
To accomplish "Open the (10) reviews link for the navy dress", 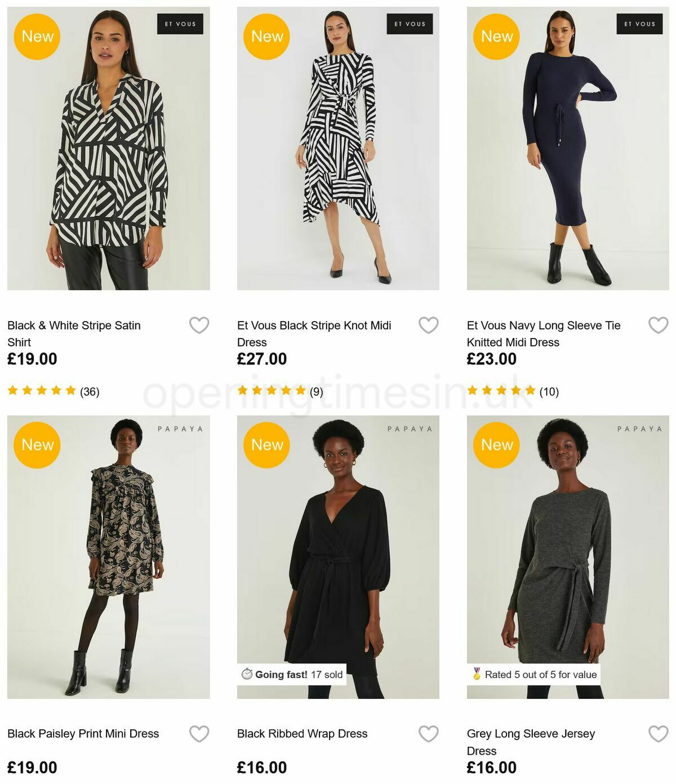I will point(549,390).
